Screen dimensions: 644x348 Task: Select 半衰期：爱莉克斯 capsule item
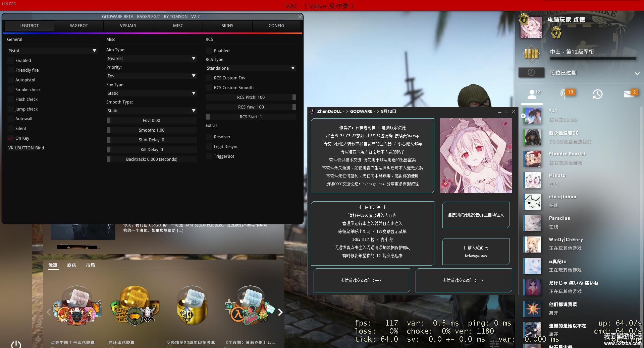[250, 306]
